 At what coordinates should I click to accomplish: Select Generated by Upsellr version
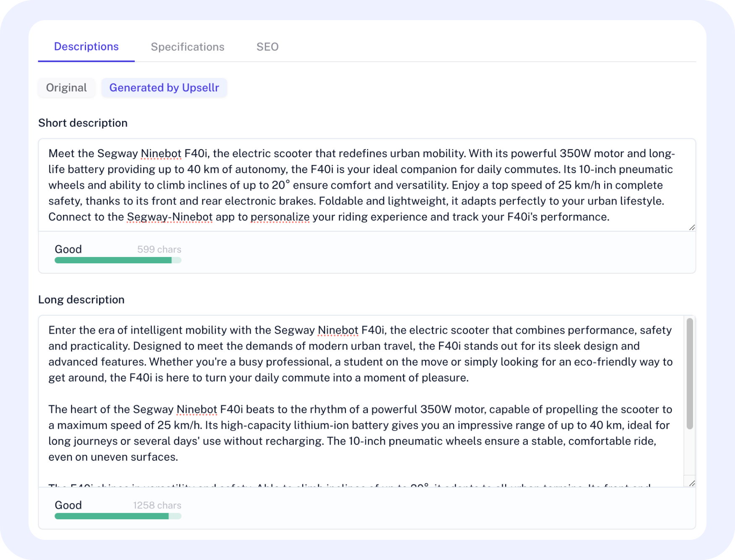[x=164, y=88]
